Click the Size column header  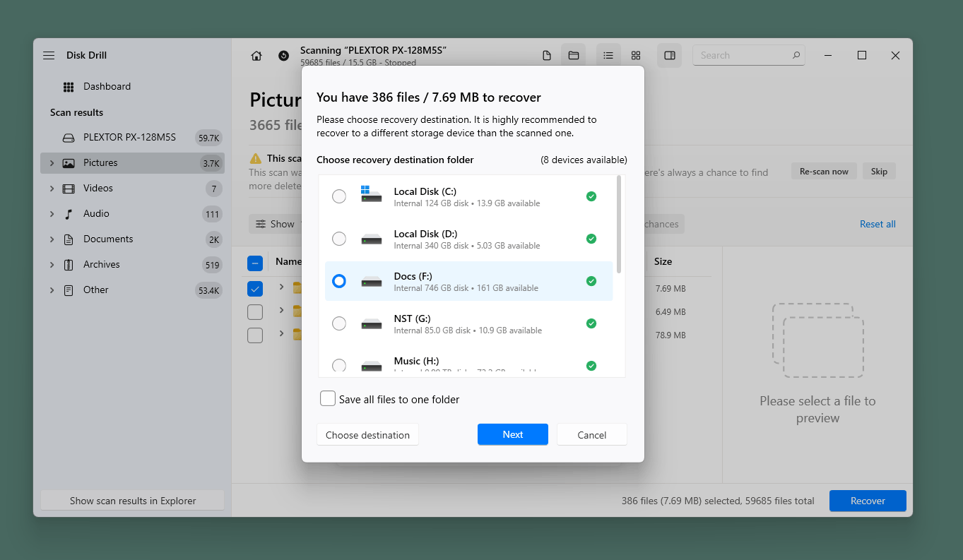coord(663,261)
